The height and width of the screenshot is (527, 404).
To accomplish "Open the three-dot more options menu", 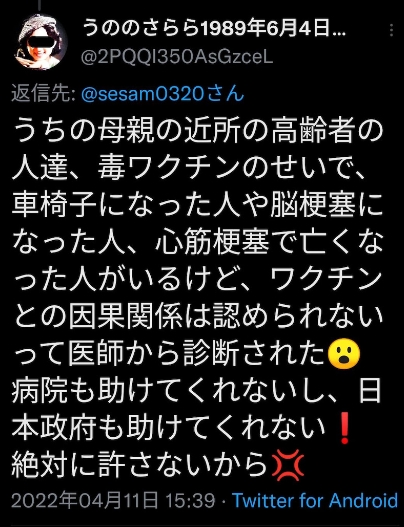I will pos(391,30).
